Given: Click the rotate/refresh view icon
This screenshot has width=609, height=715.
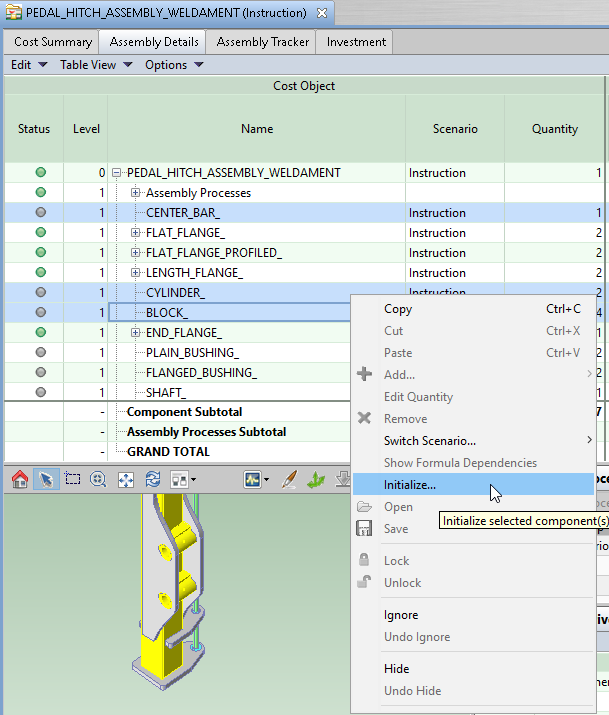Looking at the screenshot, I should coord(153,480).
